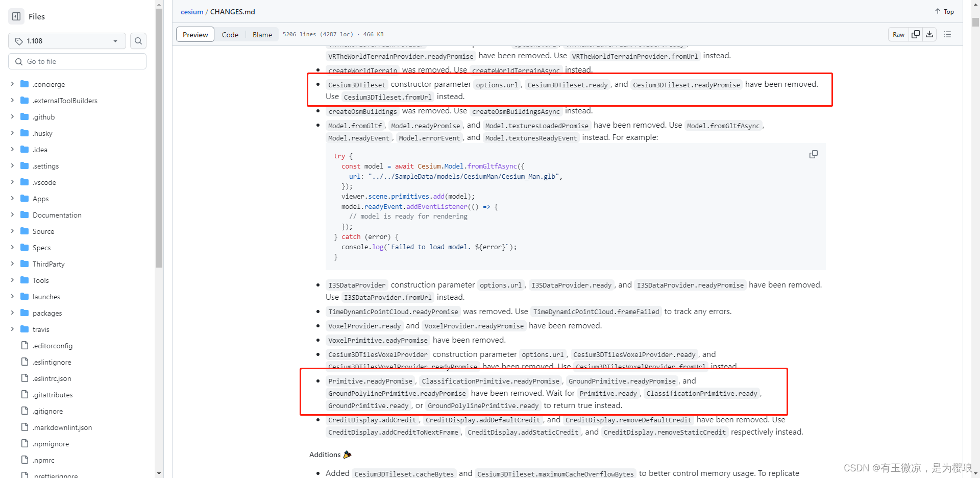Open the launches folder icon
Image resolution: width=980 pixels, height=478 pixels.
coord(24,296)
